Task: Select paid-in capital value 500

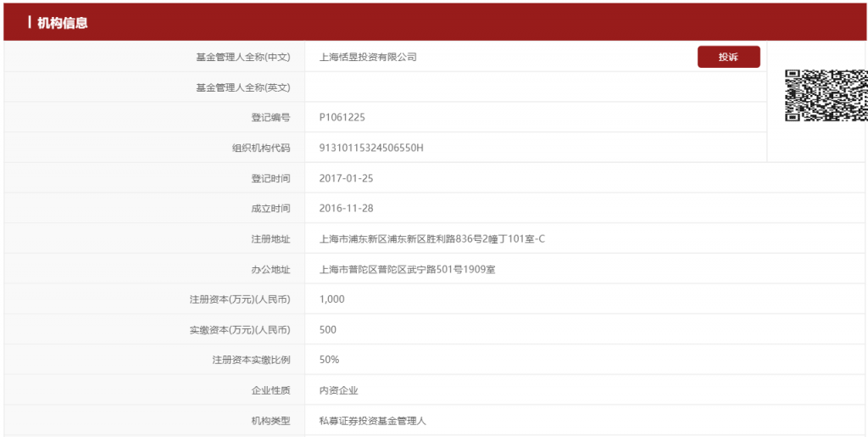Action: click(328, 330)
